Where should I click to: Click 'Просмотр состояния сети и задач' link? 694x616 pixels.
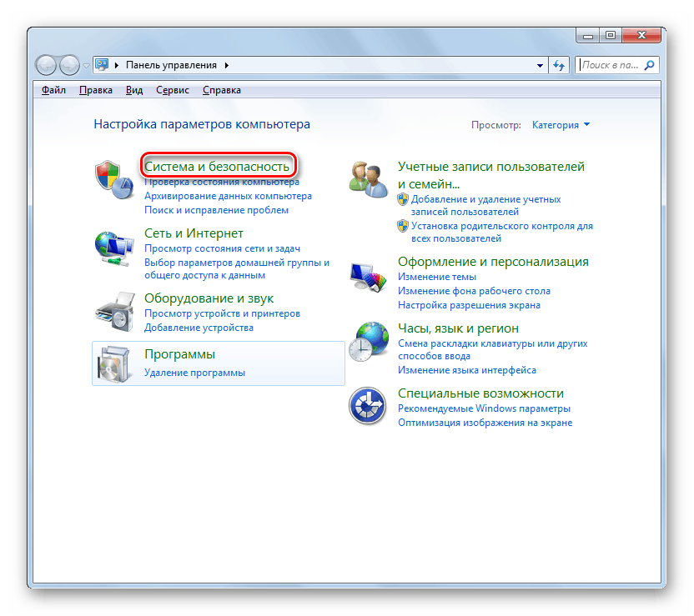(222, 248)
